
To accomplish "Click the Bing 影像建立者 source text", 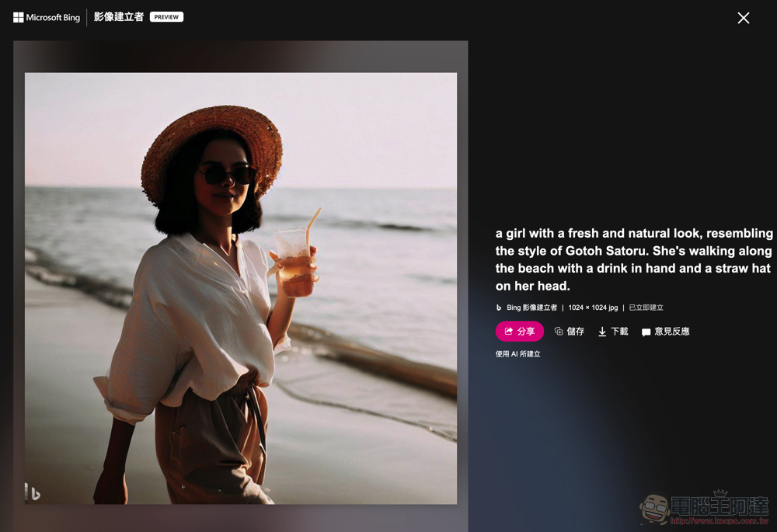I will (531, 308).
